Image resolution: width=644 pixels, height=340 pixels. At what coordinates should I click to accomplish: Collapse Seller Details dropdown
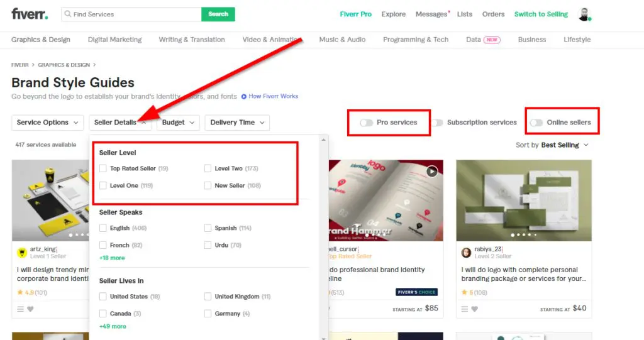point(120,123)
